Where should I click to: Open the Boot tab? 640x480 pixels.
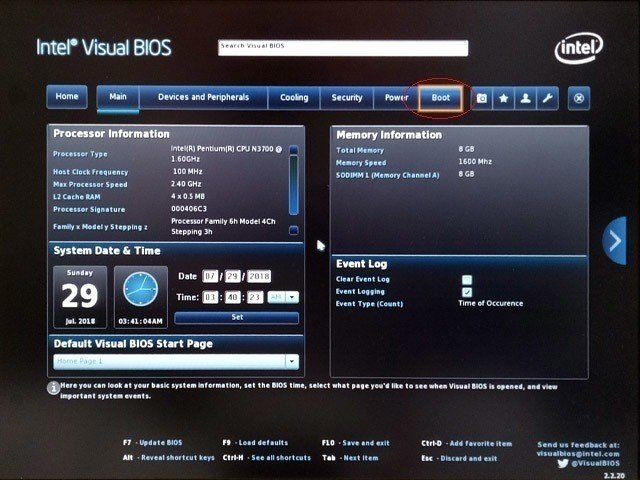441,98
